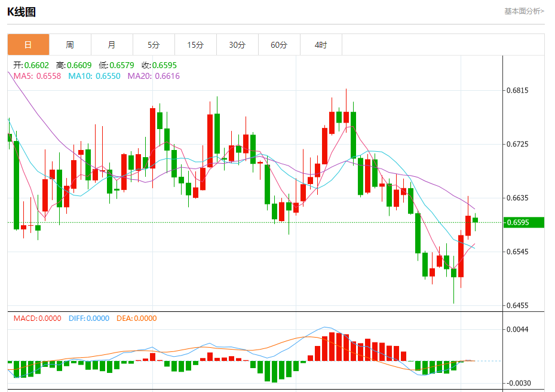555x392 pixels.
Task: Open the 60分 timeframe tab
Action: coord(279,45)
